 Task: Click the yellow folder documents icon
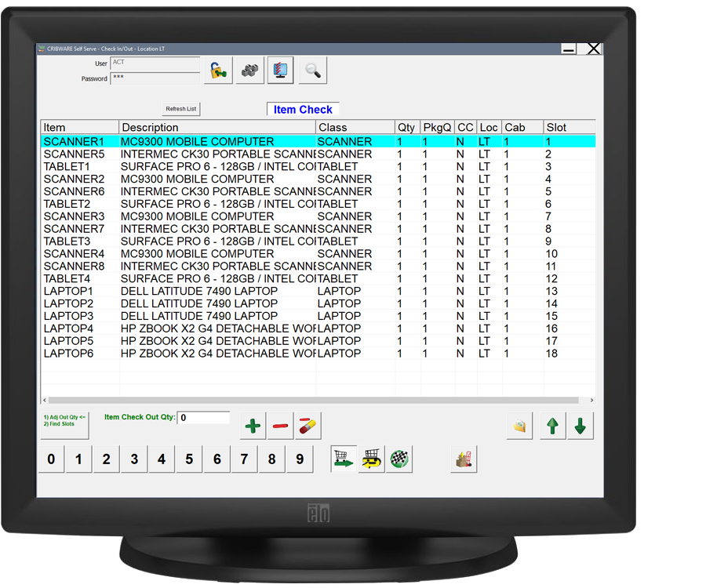pyautogui.click(x=519, y=426)
